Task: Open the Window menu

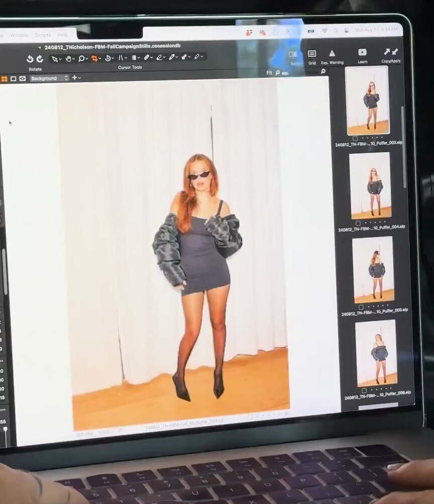Action: pos(19,35)
